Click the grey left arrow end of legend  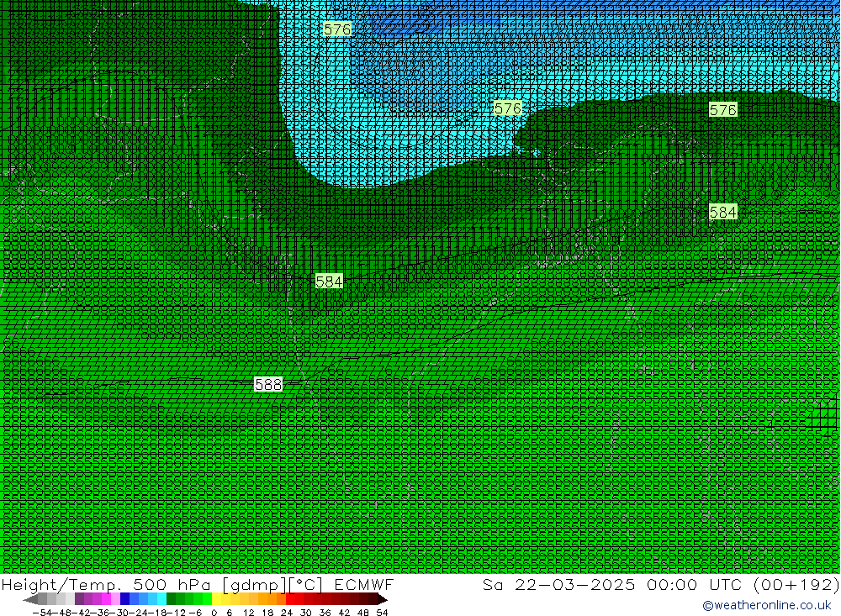click(30, 600)
